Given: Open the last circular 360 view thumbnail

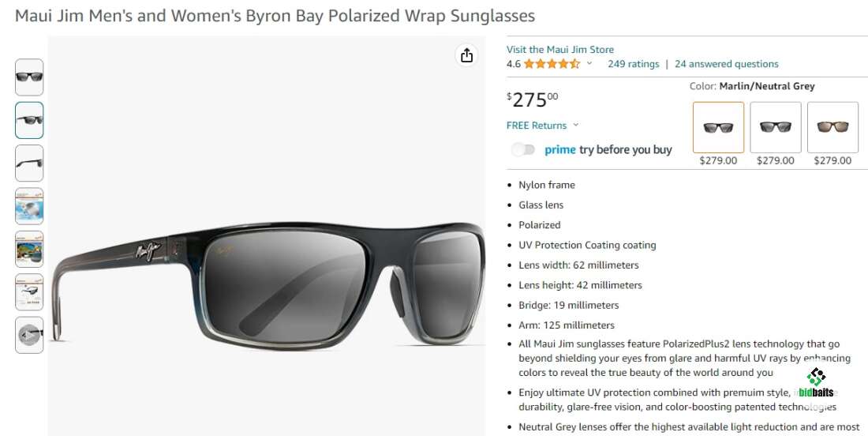Looking at the screenshot, I should 29,335.
